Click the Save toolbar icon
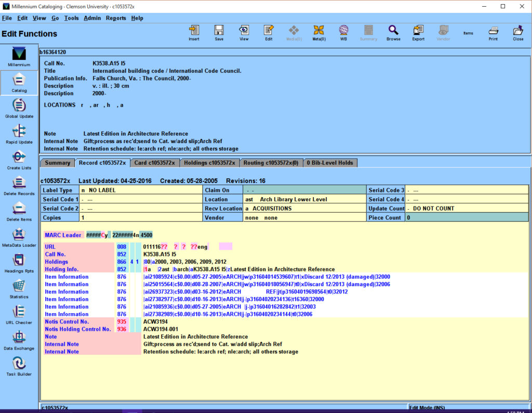532x413 pixels. pos(219,32)
